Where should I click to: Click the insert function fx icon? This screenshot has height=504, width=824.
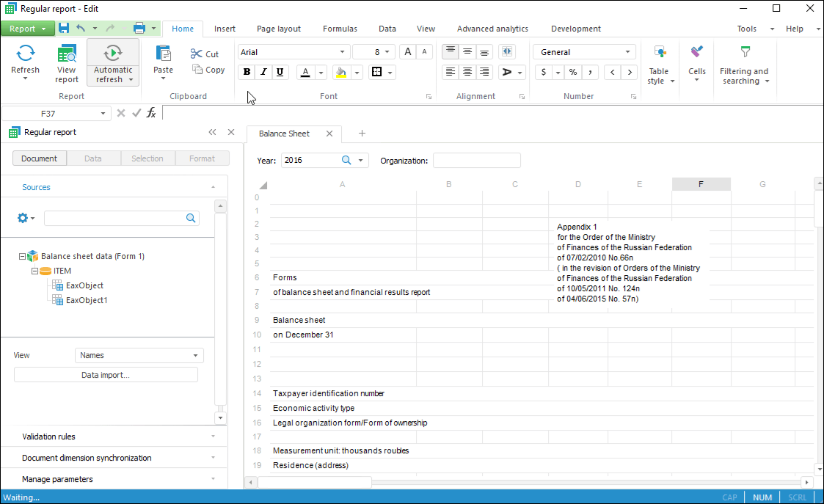[151, 113]
